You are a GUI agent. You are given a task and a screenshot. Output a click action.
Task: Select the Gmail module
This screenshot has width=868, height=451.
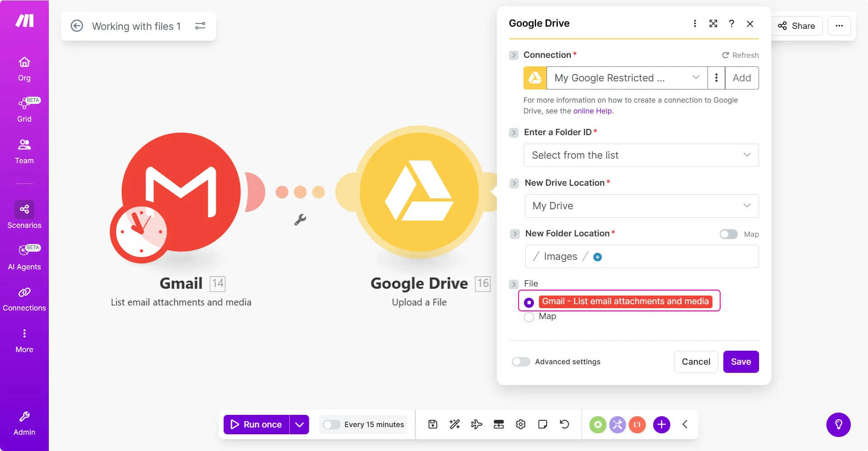tap(181, 192)
